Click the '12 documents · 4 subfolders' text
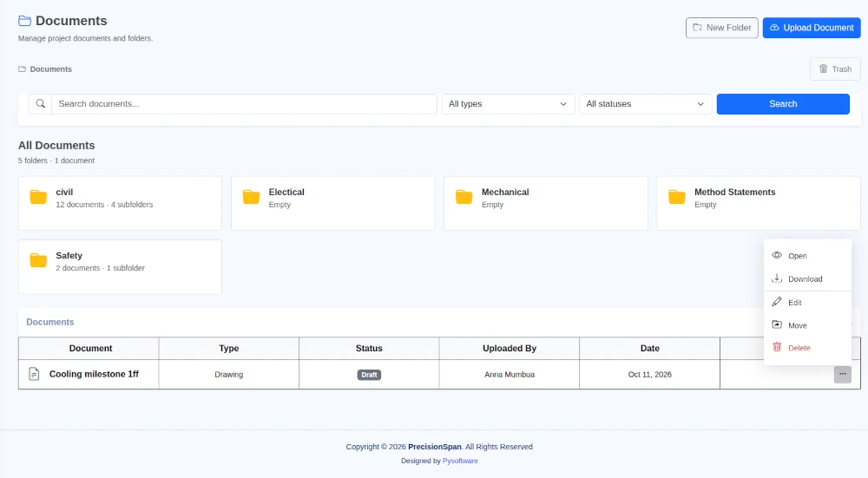Screen dimensions: 868x478 click(x=105, y=205)
